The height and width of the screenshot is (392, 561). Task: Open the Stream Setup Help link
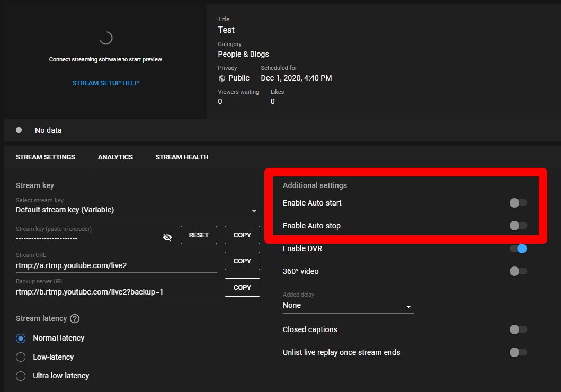coord(105,83)
